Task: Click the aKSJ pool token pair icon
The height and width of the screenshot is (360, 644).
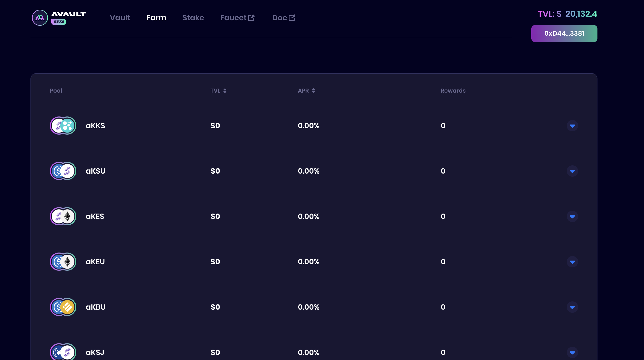Action: [63, 352]
